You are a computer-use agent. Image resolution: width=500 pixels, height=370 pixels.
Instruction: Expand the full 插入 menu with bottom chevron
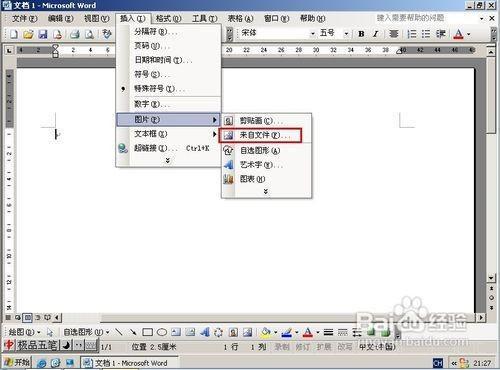point(168,161)
